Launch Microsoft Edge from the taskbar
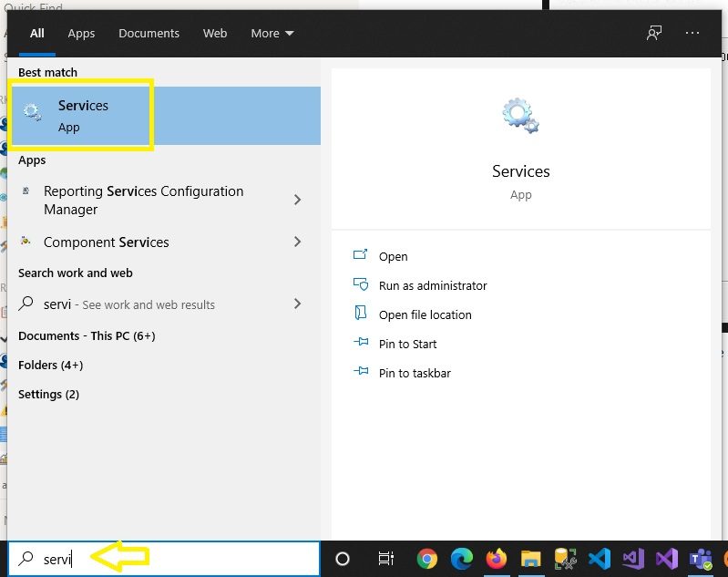This screenshot has height=577, width=728. [462, 559]
